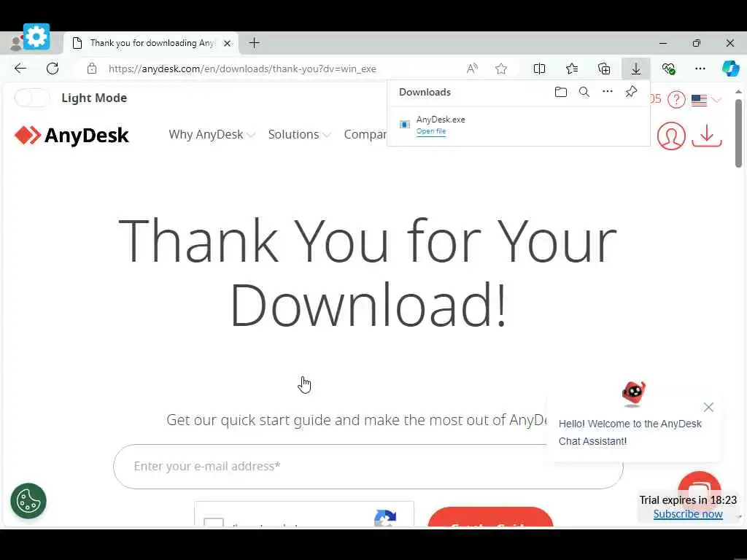The height and width of the screenshot is (560, 747).
Task: Open the Company navigation item
Action: (x=365, y=135)
